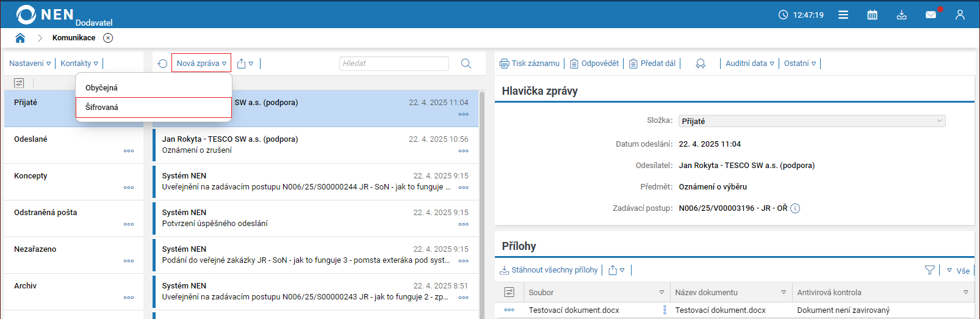Open the Nezařazeno folder
This screenshot has height=319, width=980.
(74, 255)
